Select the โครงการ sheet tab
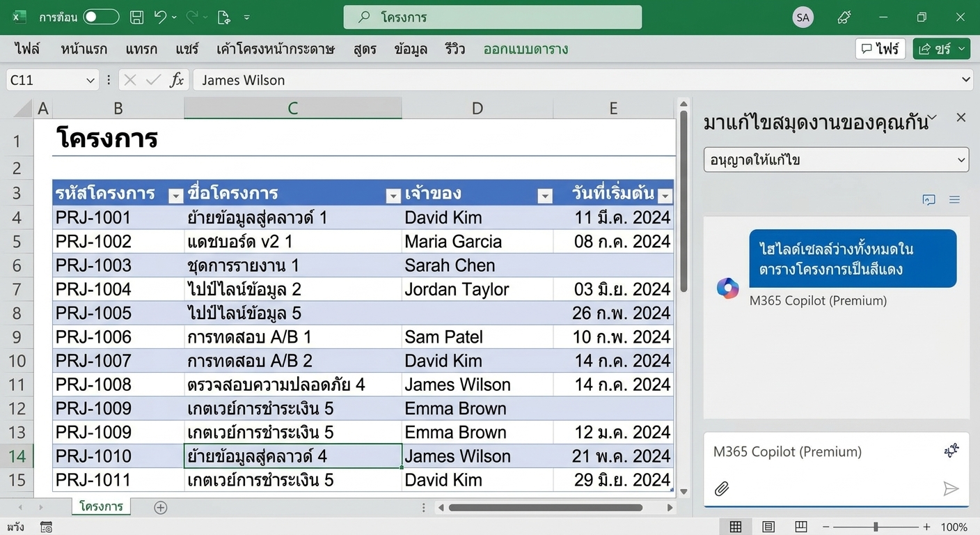980x535 pixels. (x=101, y=506)
